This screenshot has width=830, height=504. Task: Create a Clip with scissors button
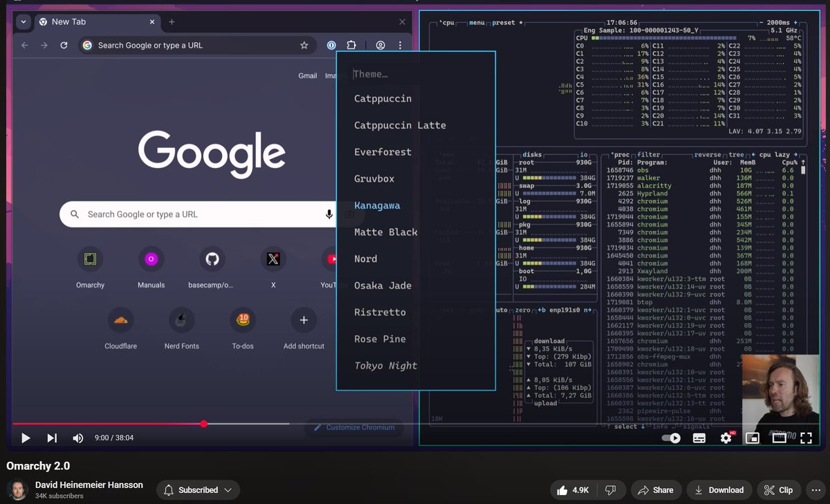click(779, 490)
